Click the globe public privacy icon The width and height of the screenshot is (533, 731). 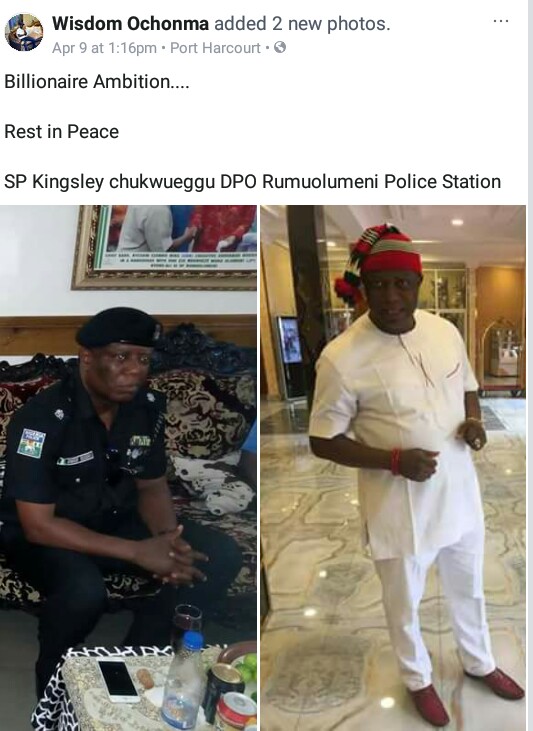280,47
